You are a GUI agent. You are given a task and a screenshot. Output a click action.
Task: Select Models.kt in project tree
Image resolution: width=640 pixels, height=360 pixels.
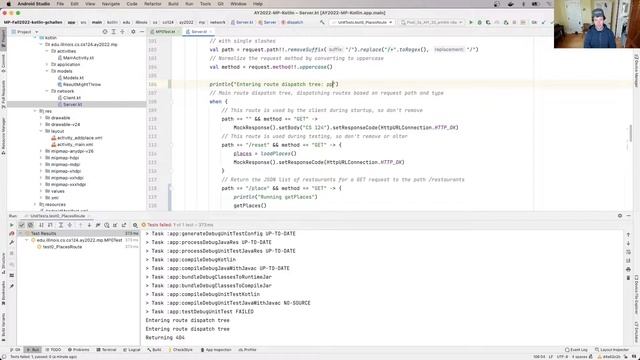(71, 78)
